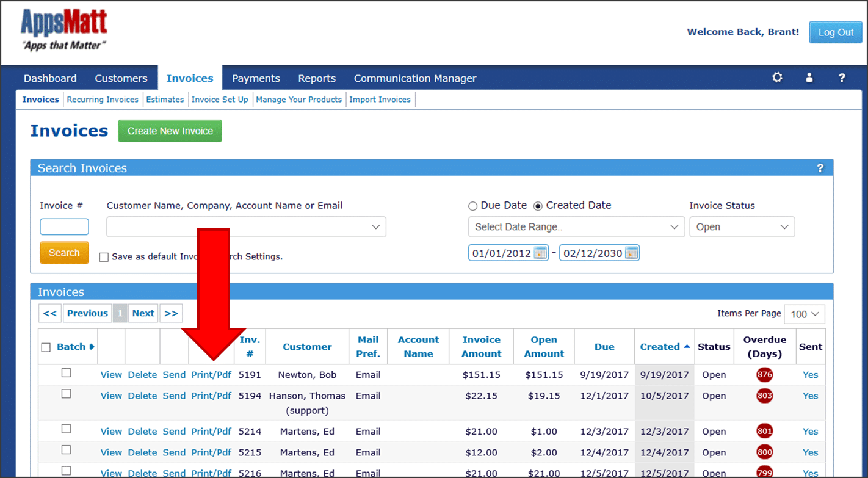The width and height of the screenshot is (868, 478).
Task: Click Print/Pdf for invoice 5191
Action: point(211,375)
